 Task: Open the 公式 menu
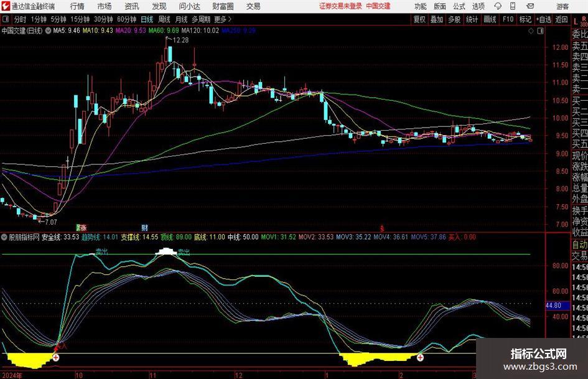point(459,6)
